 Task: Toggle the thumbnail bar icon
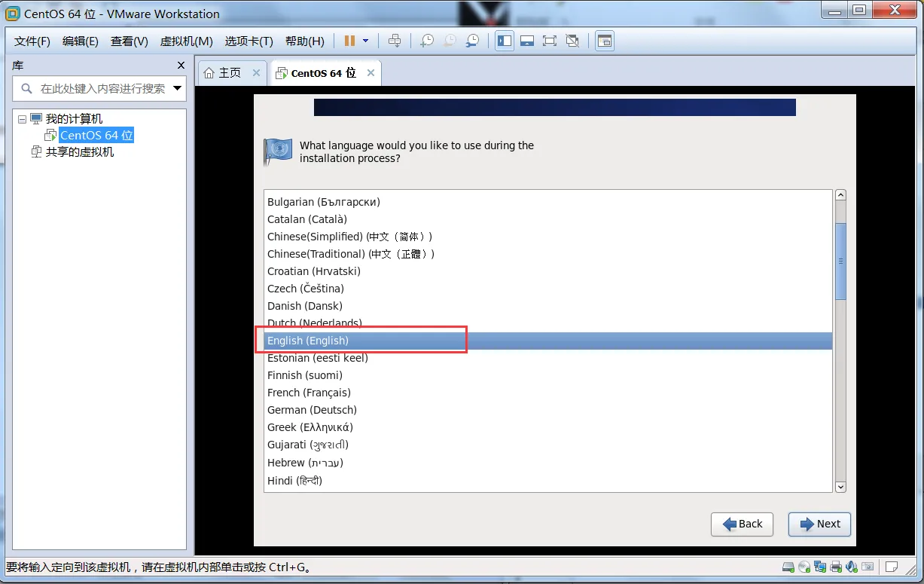527,41
